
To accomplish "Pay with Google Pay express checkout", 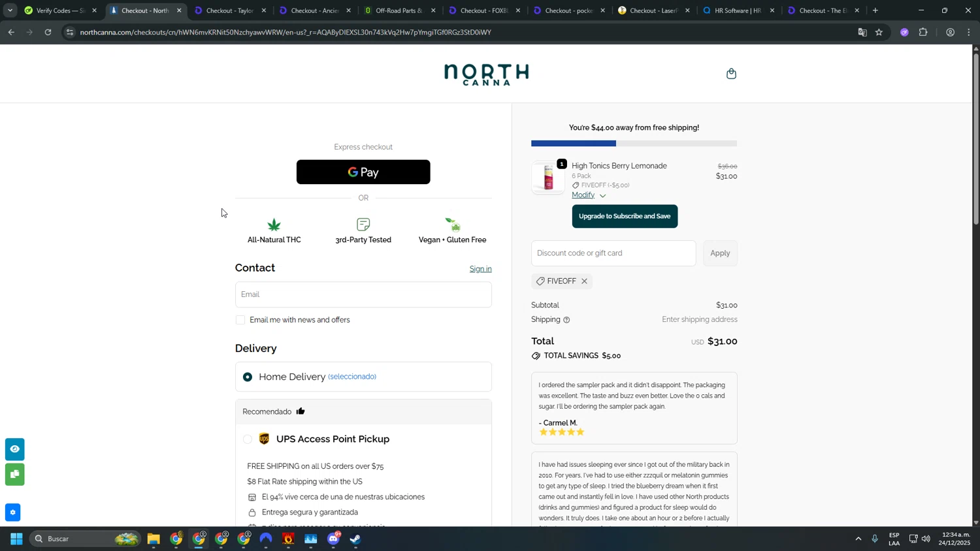I will 363,172.
